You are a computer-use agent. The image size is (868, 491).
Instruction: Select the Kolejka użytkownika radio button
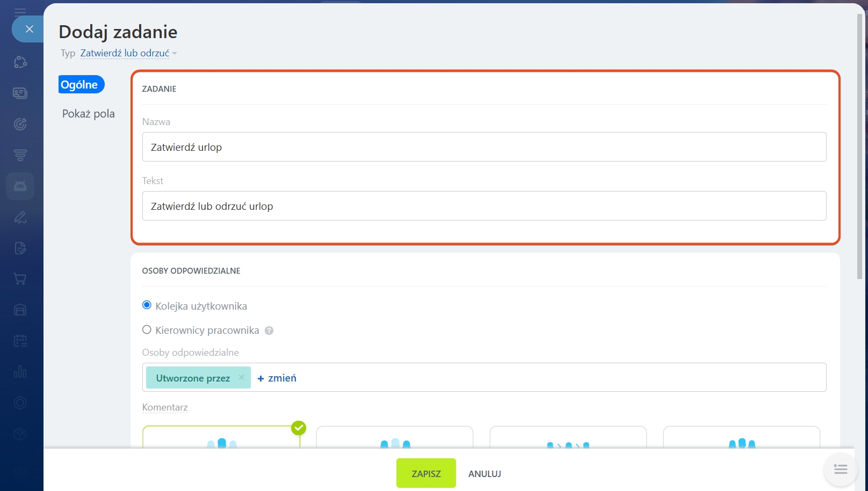tap(147, 305)
